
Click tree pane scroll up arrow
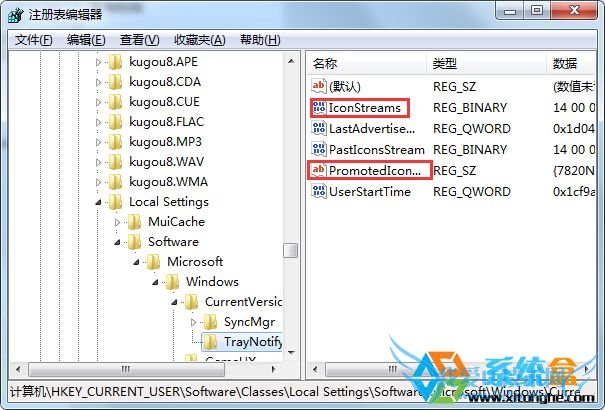coord(291,61)
